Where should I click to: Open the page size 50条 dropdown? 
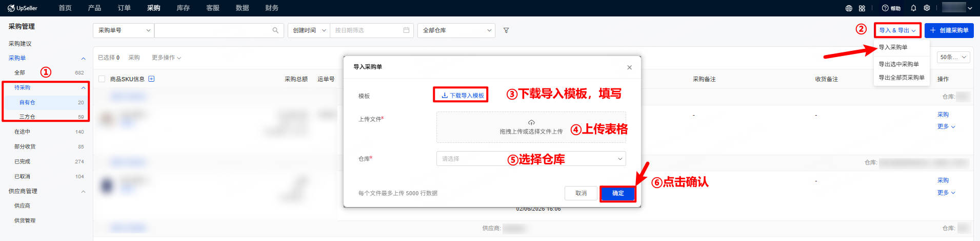[x=953, y=57]
